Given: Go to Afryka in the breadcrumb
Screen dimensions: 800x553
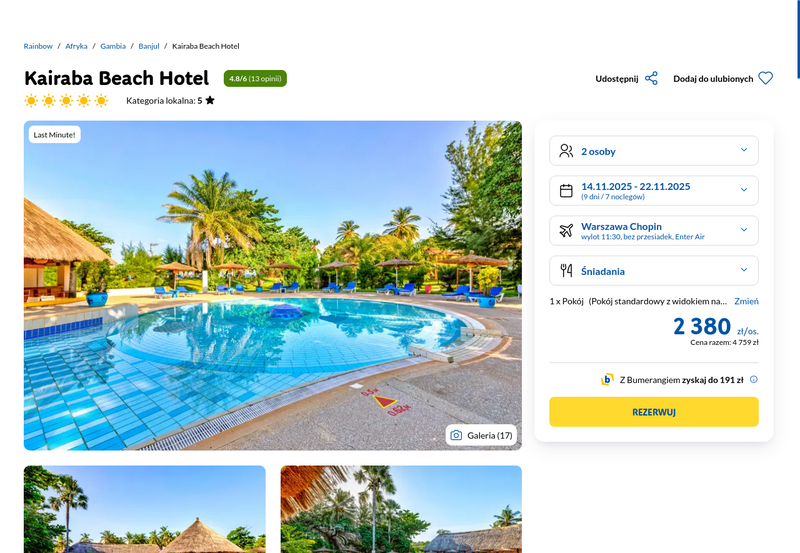Looking at the screenshot, I should click(76, 46).
